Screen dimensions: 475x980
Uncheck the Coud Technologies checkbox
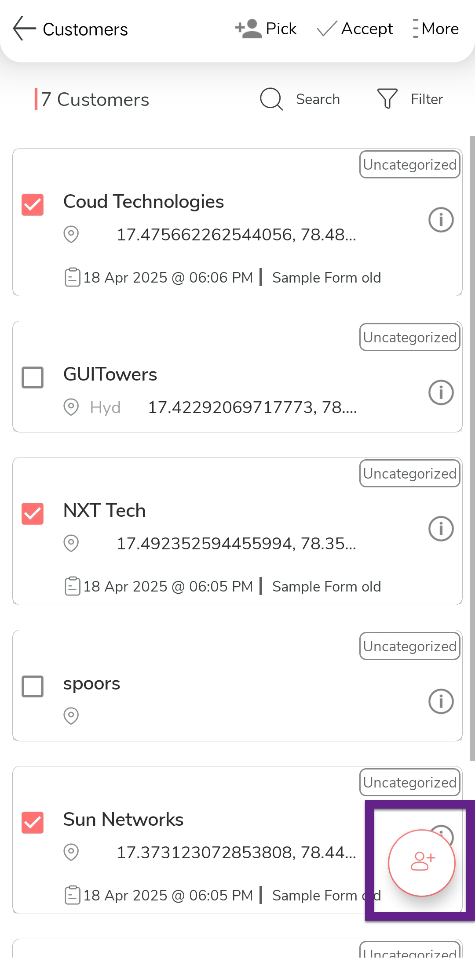pos(33,205)
